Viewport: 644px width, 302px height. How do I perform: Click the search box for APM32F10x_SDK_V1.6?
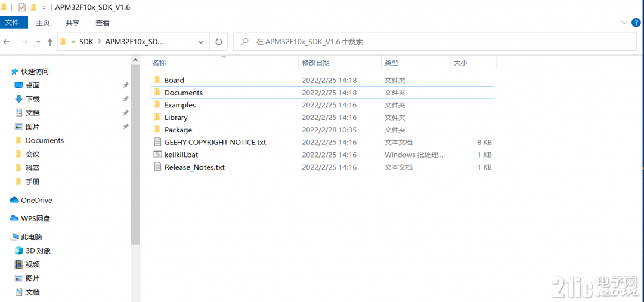435,42
